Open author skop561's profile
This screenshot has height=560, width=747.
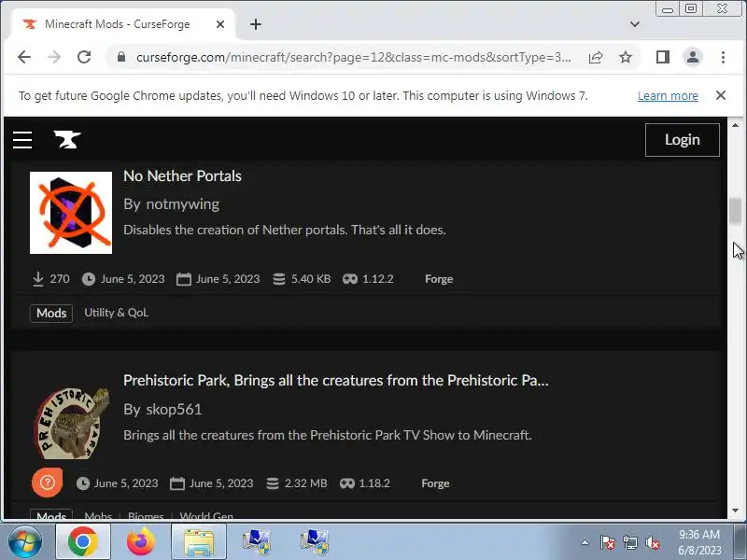coord(174,410)
